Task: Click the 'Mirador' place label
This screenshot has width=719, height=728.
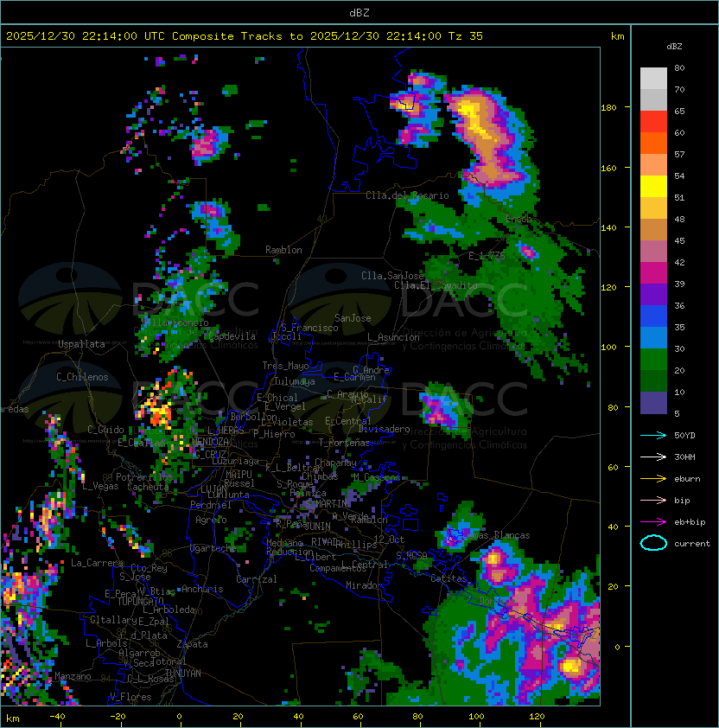Action: [x=364, y=585]
